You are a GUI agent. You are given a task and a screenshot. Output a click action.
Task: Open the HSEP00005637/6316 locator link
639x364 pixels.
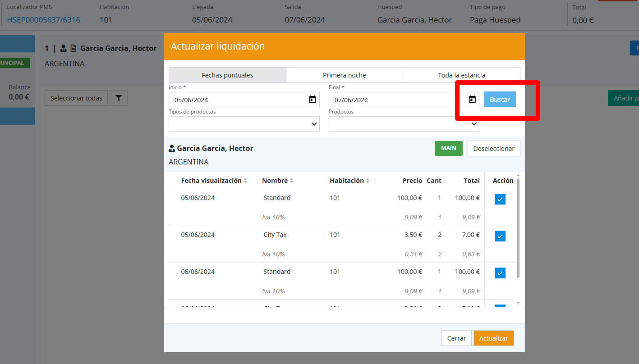(44, 20)
